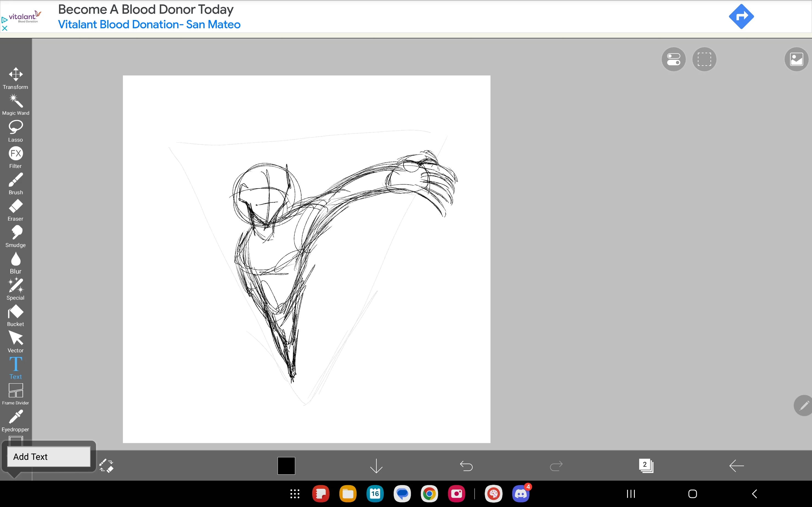Open the toggle settings panel button
The width and height of the screenshot is (812, 507).
673,59
